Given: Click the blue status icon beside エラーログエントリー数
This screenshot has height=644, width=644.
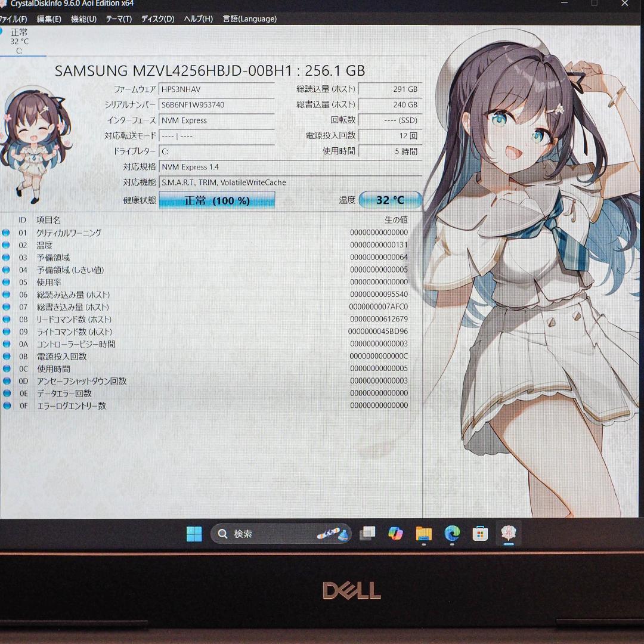Looking at the screenshot, I should (x=6, y=405).
